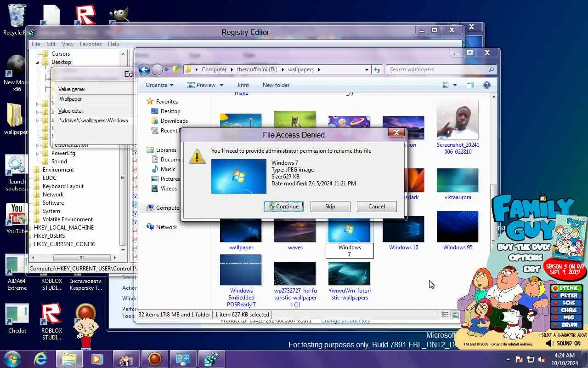Select Keyboard Layout registry key

(x=63, y=186)
